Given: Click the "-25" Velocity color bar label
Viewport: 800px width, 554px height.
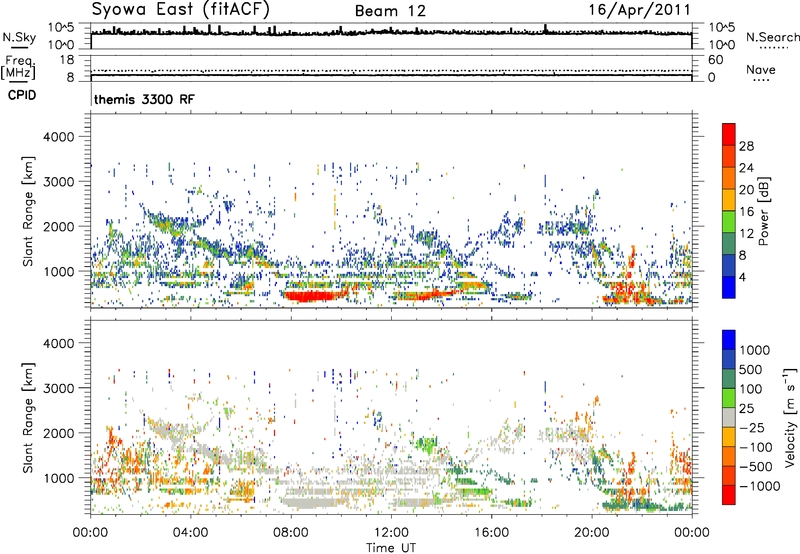Looking at the screenshot, I should [753, 428].
